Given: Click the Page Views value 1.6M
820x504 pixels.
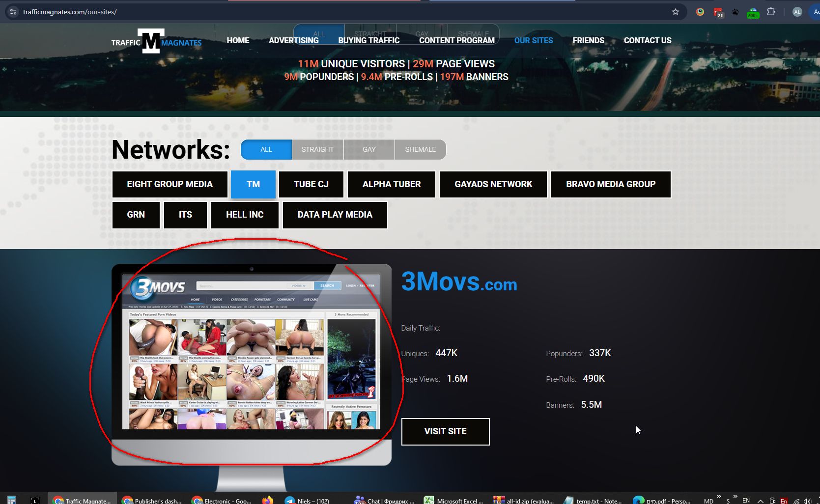Looking at the screenshot, I should click(x=457, y=379).
